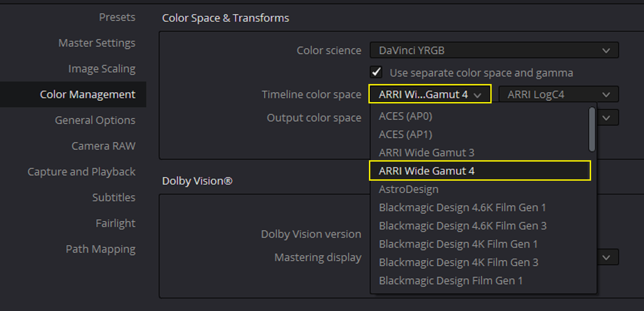This screenshot has height=311, width=644.
Task: Uncheck Use separate color space and gamma
Action: (376, 72)
